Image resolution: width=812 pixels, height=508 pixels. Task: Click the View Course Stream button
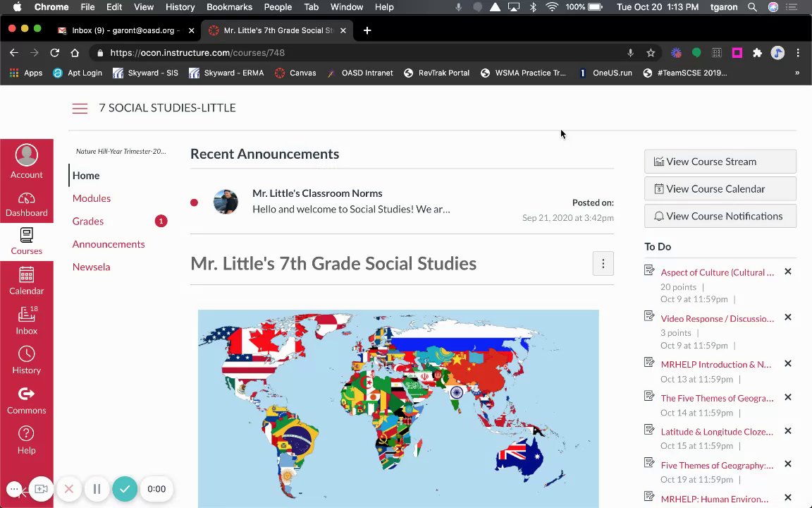tap(720, 162)
